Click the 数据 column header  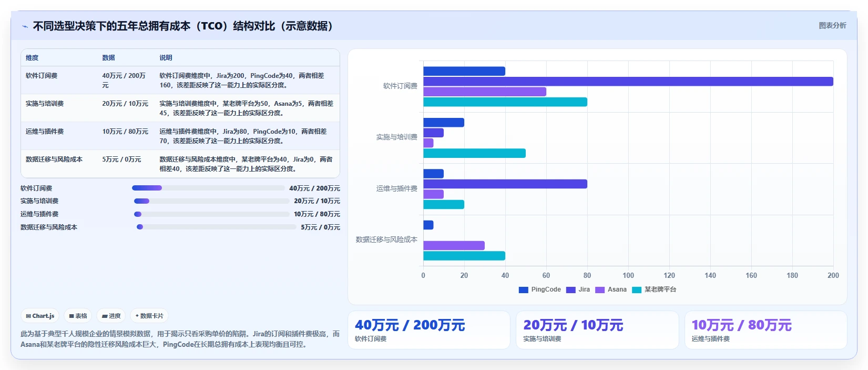(x=108, y=58)
